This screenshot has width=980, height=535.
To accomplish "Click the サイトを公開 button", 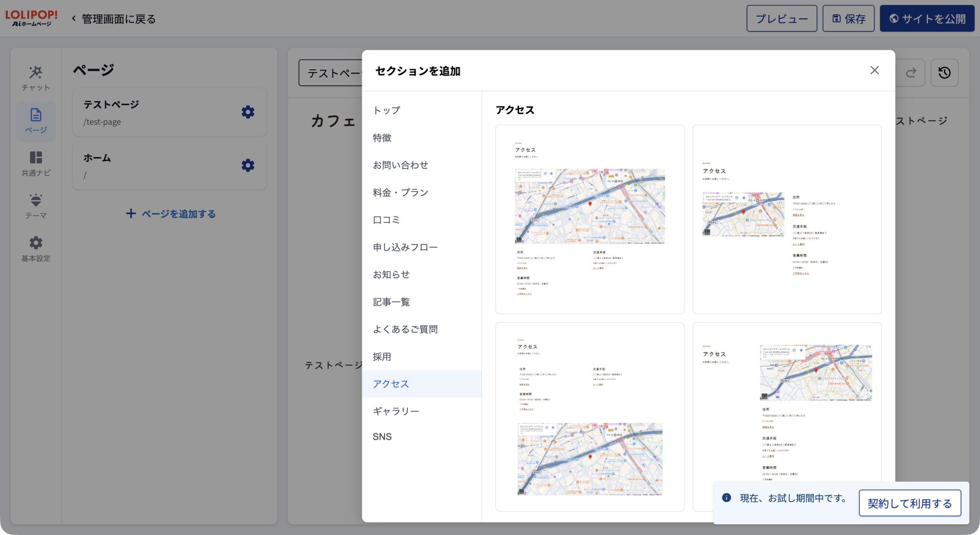I will [927, 18].
